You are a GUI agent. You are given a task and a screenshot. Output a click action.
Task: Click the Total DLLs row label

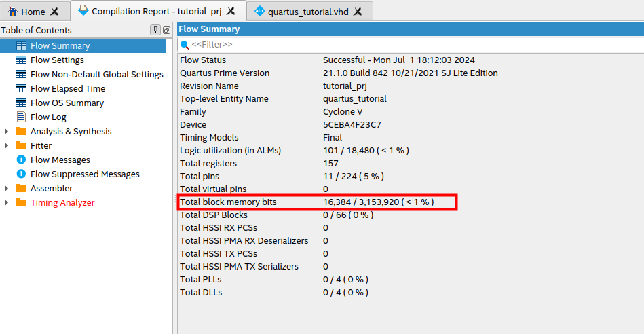point(201,292)
